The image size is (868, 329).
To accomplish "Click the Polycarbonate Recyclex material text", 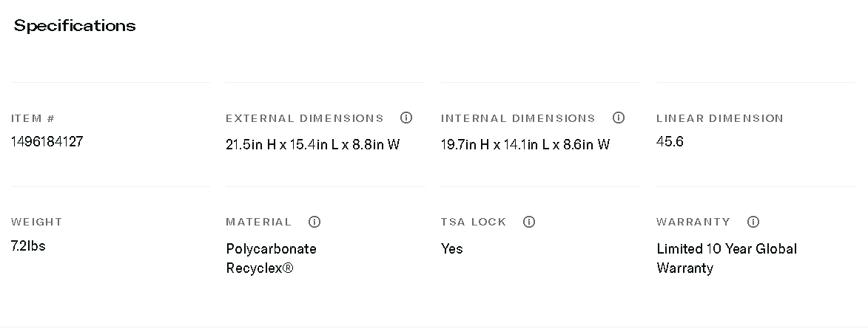I will tap(271, 258).
